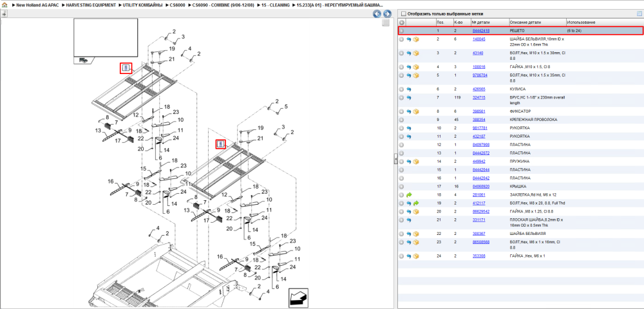This screenshot has height=309, width=644.
Task: Click the blue marker on upper-left sieve
Action: [126, 68]
